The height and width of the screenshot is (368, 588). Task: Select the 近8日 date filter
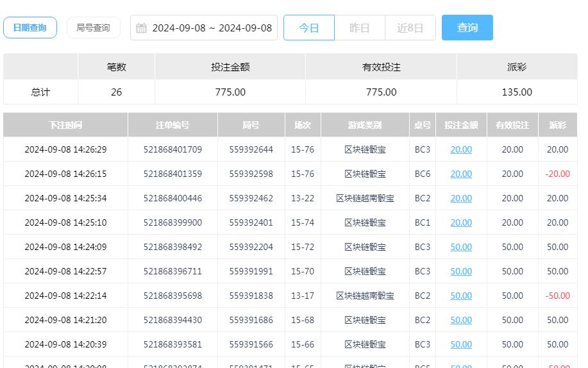click(410, 28)
